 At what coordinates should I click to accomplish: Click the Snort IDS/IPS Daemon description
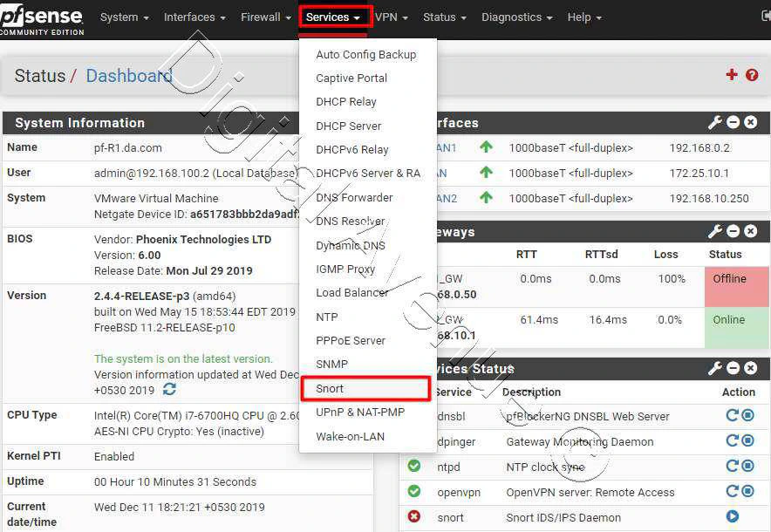pyautogui.click(x=563, y=517)
